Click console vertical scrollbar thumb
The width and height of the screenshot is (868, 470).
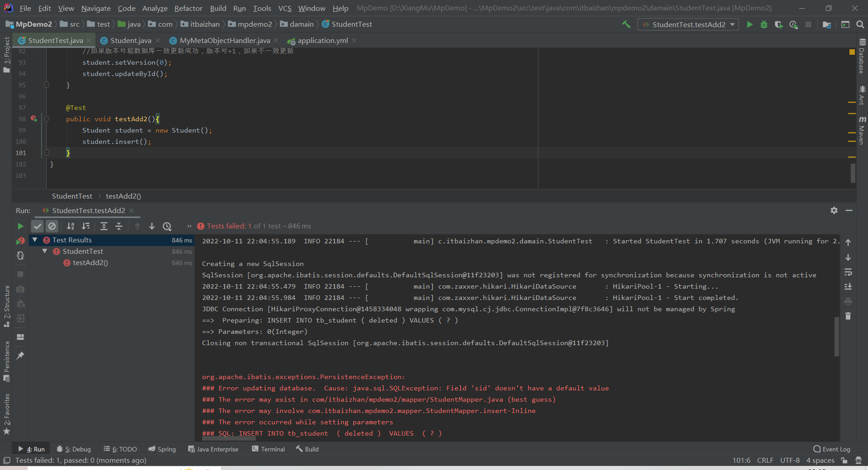[x=836, y=337]
